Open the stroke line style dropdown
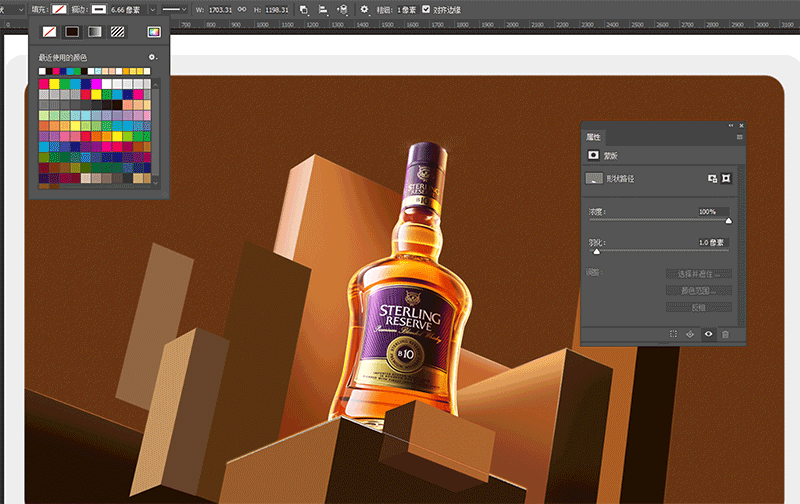Image resolution: width=800 pixels, height=504 pixels. tap(174, 10)
